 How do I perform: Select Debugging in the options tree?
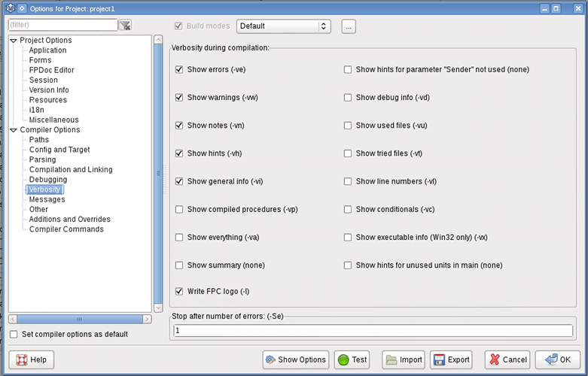pyautogui.click(x=48, y=180)
